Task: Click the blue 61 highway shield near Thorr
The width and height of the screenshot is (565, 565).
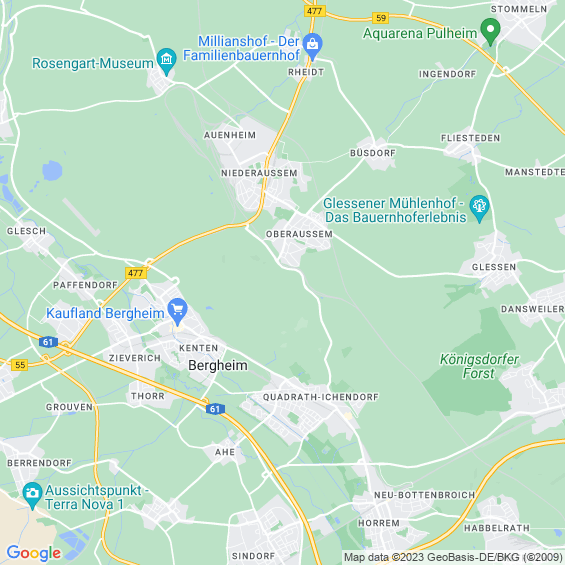Action: pyautogui.click(x=215, y=409)
